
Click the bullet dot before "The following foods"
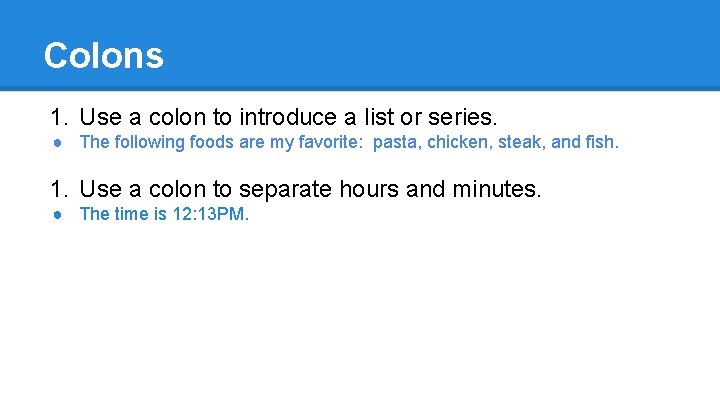[57, 143]
